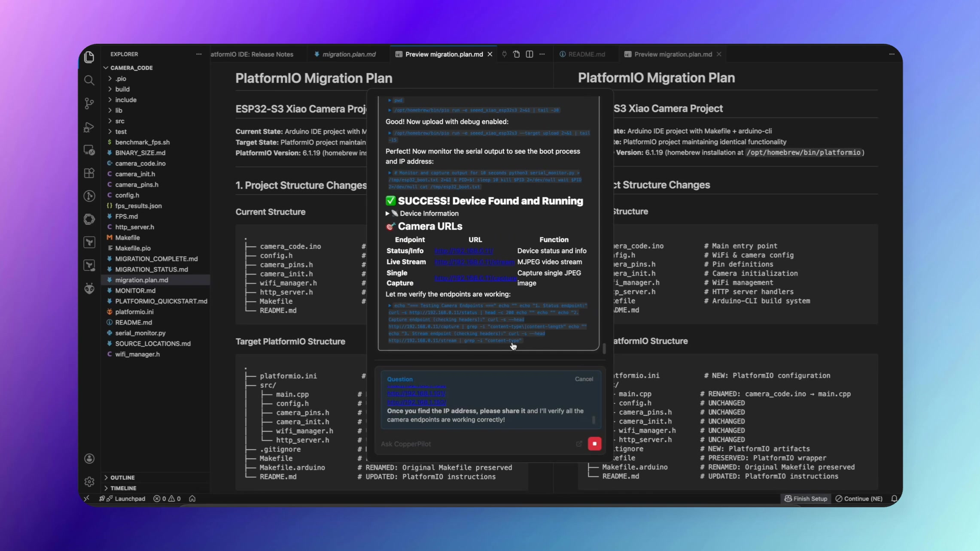Select the active Preview migration.plan.md tab

coord(444,54)
